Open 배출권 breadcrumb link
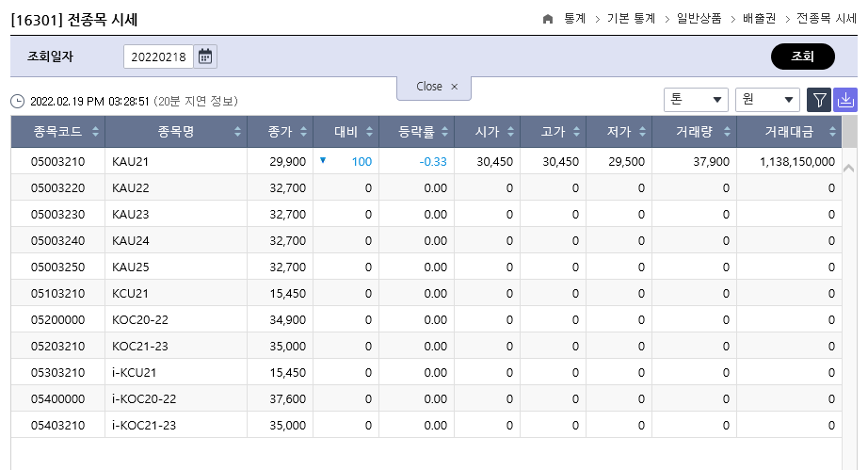Screen dimensions: 868x470 [759, 19]
